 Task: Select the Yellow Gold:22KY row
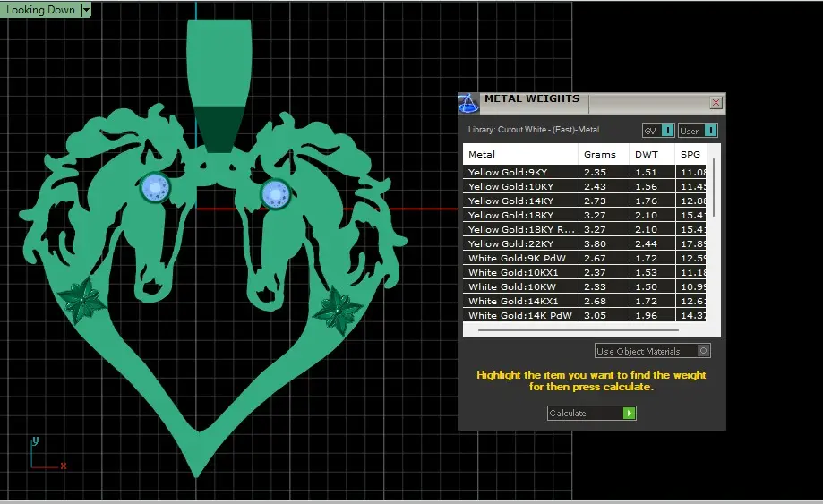pyautogui.click(x=584, y=243)
